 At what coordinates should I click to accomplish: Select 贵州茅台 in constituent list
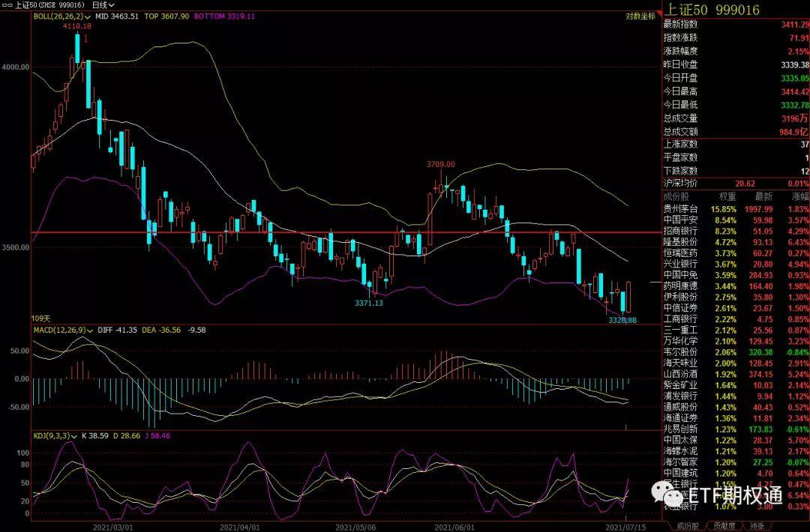coord(680,208)
